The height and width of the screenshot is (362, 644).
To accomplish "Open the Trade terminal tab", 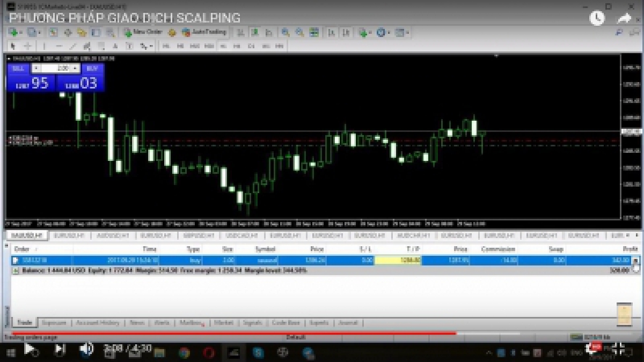I will 25,323.
